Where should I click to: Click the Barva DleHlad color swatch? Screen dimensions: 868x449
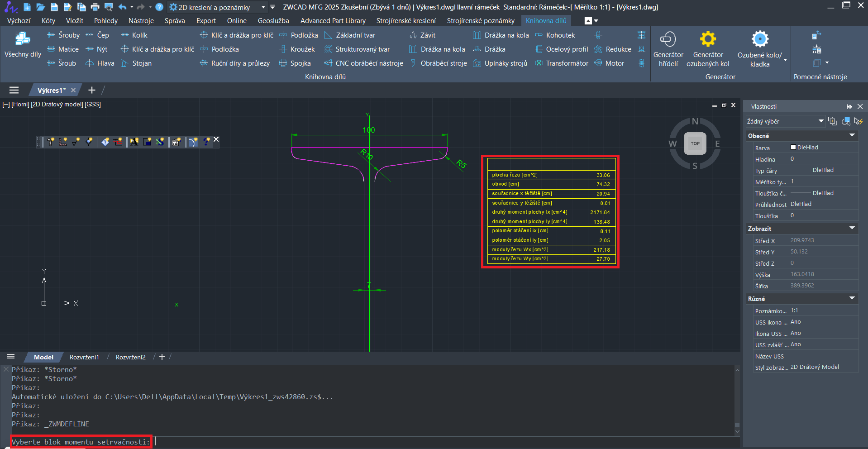[793, 148]
